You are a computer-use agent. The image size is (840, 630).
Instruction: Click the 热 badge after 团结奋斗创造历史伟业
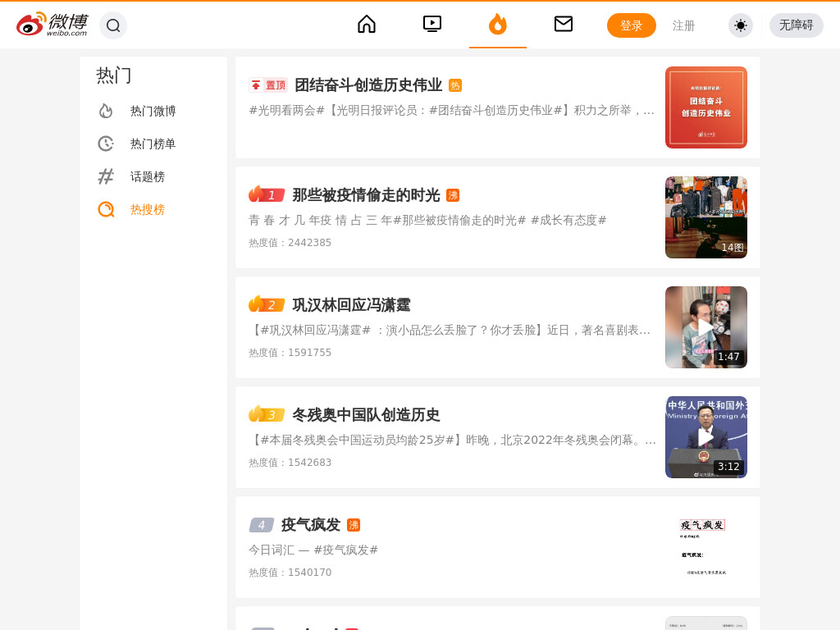[x=454, y=85]
